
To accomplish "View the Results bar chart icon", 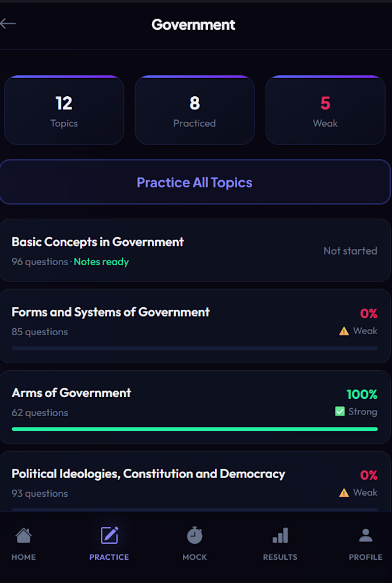I will click(280, 535).
